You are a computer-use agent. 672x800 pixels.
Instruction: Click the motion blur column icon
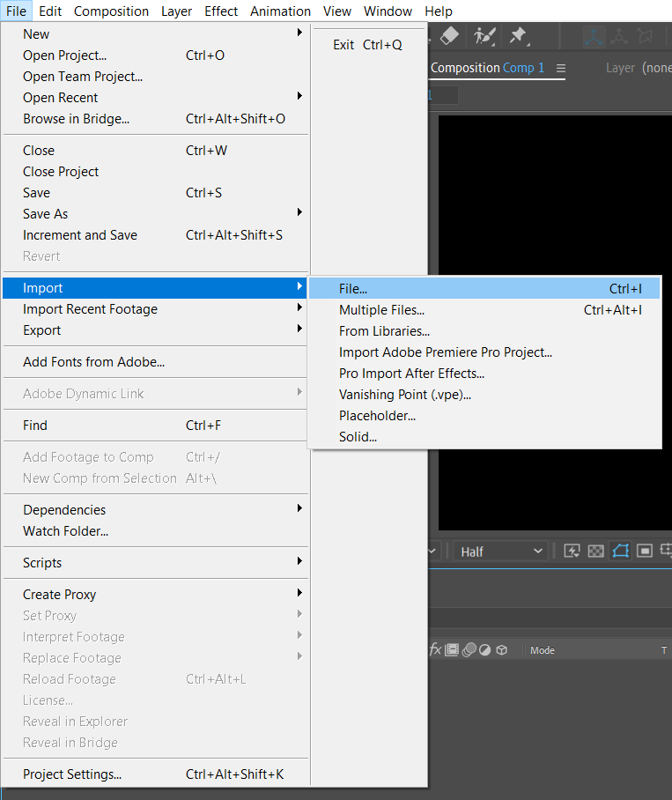pyautogui.click(x=469, y=649)
